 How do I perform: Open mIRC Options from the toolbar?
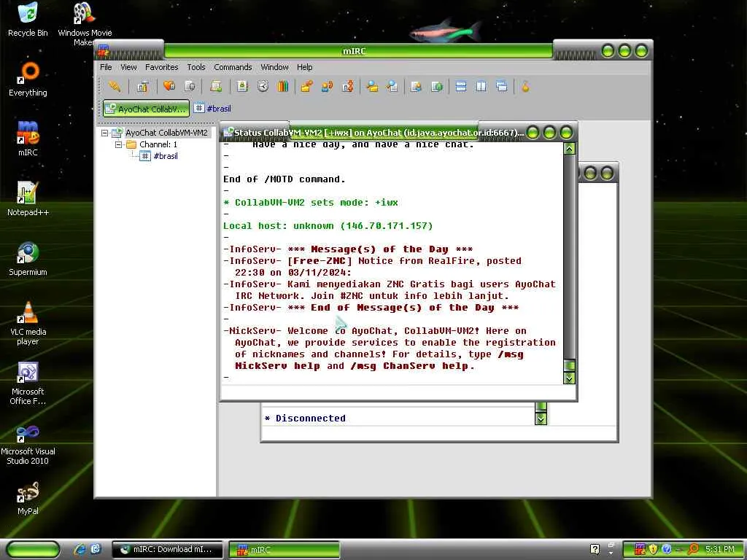[x=142, y=86]
